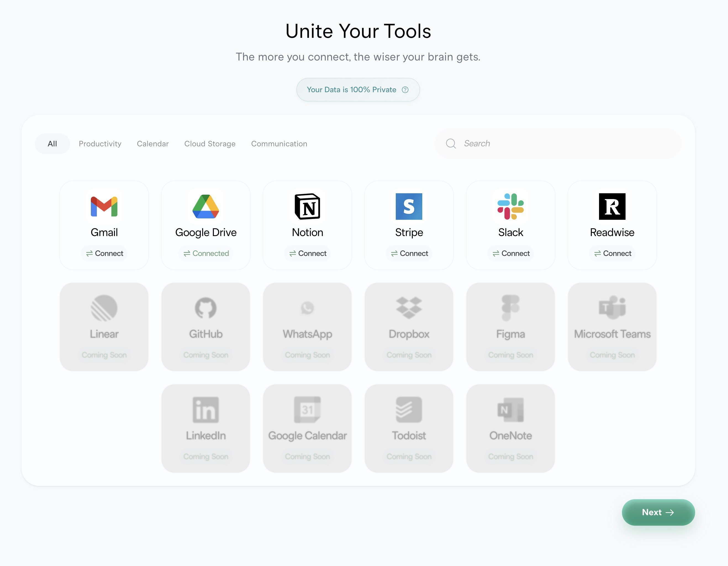Switch to the Productivity tab

(x=100, y=144)
